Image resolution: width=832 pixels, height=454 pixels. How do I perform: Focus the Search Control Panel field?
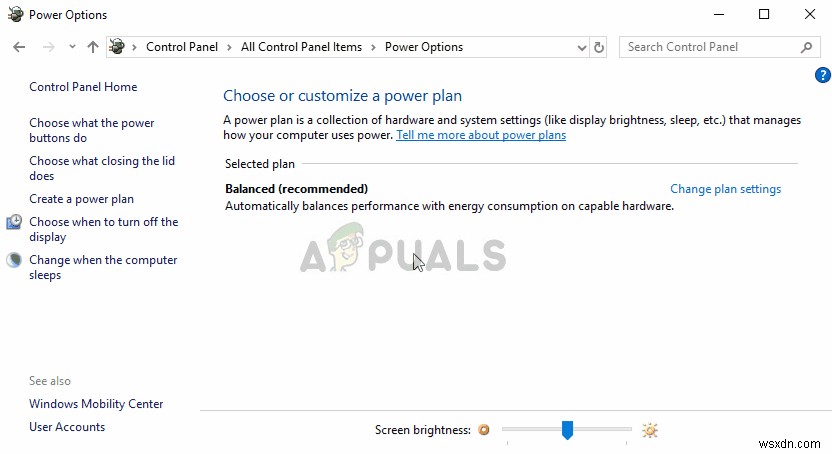tap(710, 47)
